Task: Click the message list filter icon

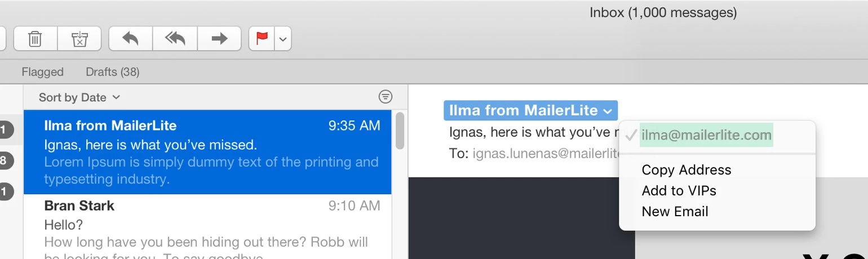Action: point(386,97)
